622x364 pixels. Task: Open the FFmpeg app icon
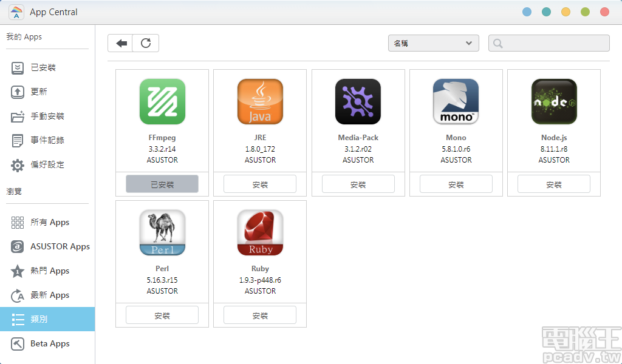[x=162, y=101]
